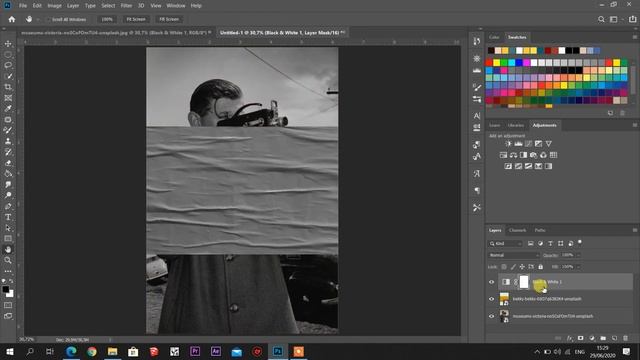The image size is (640, 360).
Task: Click the 100% zoom button
Action: click(107, 19)
